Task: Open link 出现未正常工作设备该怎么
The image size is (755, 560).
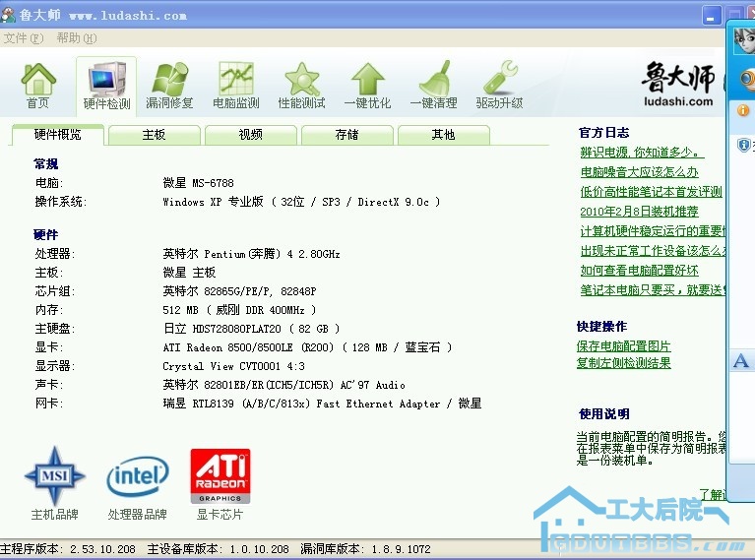Action: coord(653,251)
